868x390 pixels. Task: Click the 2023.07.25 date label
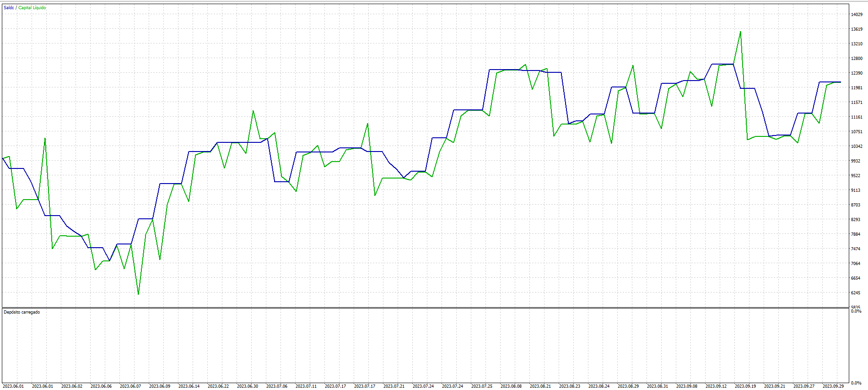click(x=482, y=386)
